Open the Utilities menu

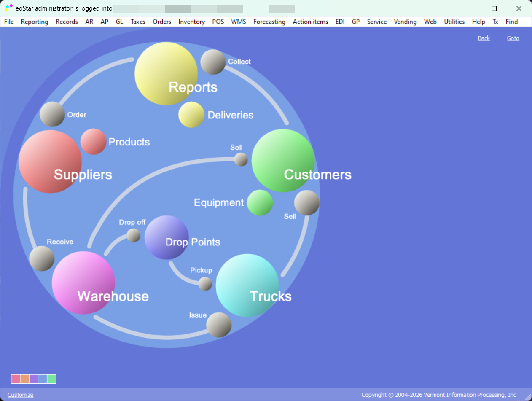[x=454, y=22]
